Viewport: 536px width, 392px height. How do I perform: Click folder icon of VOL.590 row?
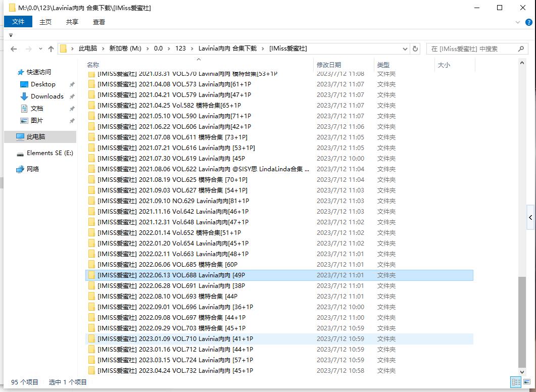pos(91,116)
